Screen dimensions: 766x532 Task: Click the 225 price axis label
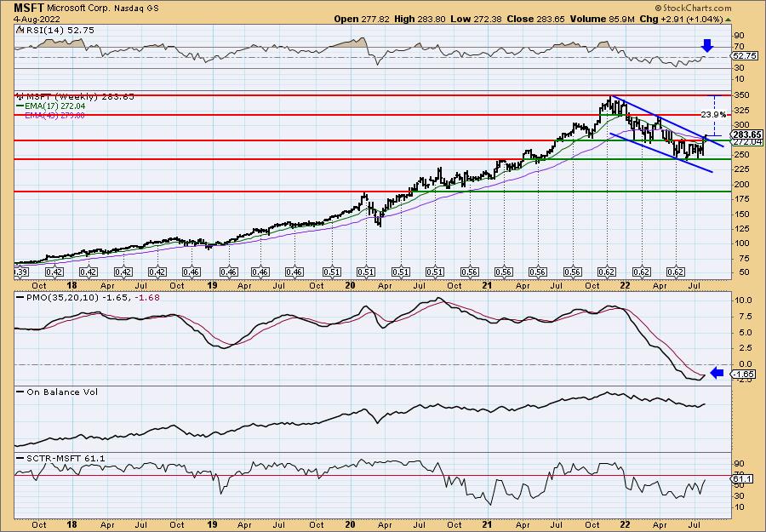pyautogui.click(x=741, y=169)
